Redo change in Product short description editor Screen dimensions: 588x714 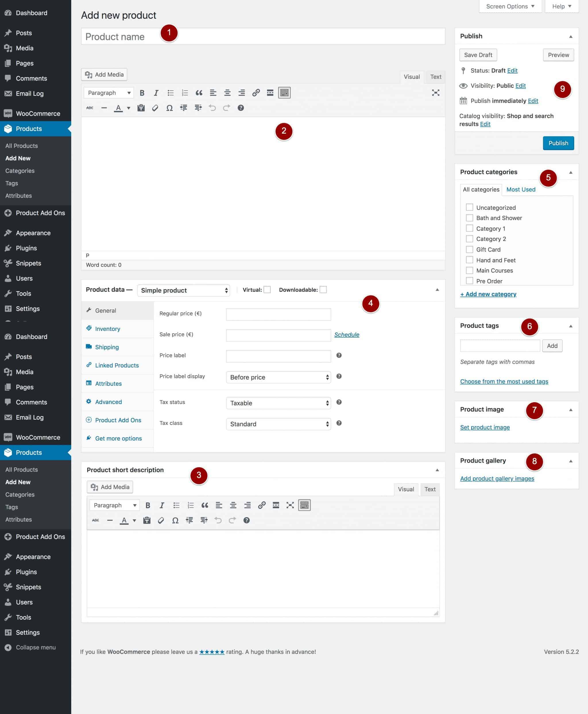[x=232, y=520]
